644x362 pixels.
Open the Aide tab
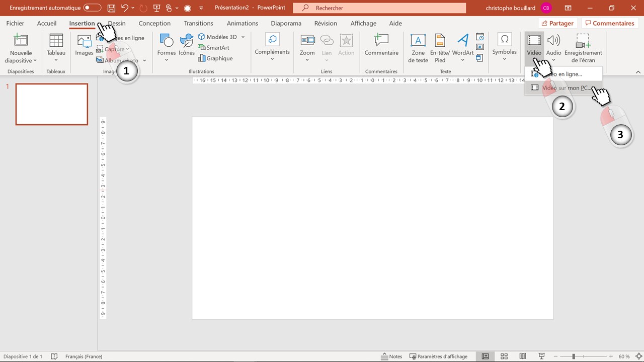point(395,23)
